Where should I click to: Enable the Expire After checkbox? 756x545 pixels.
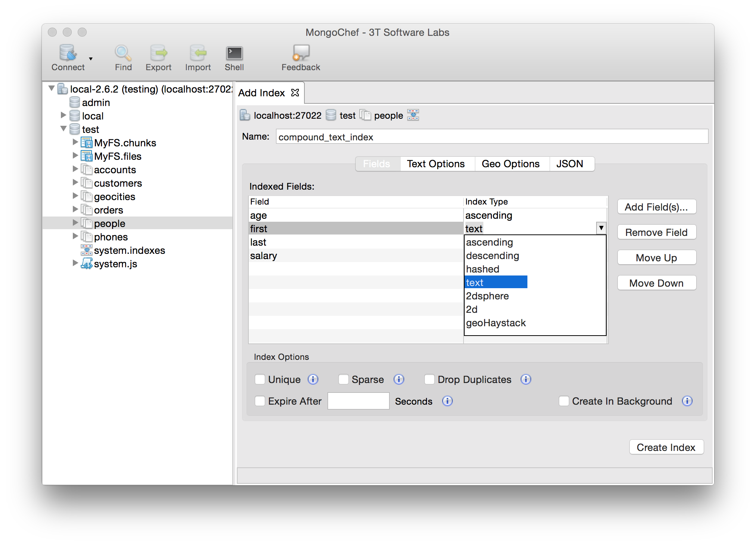[260, 401]
